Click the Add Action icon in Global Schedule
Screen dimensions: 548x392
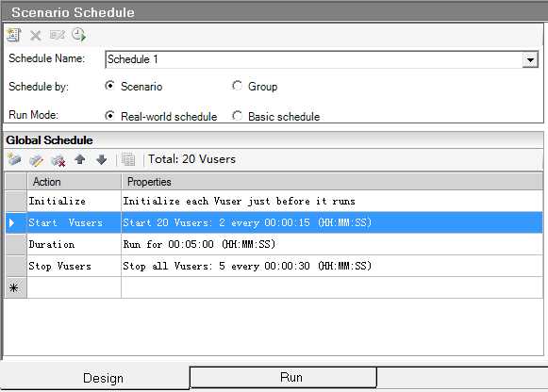(x=14, y=160)
